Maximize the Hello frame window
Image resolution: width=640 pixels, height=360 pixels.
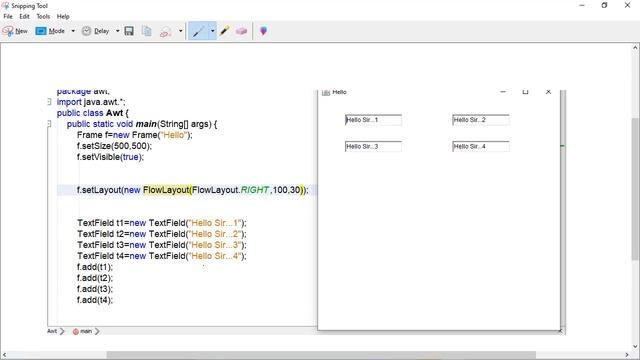[x=525, y=92]
